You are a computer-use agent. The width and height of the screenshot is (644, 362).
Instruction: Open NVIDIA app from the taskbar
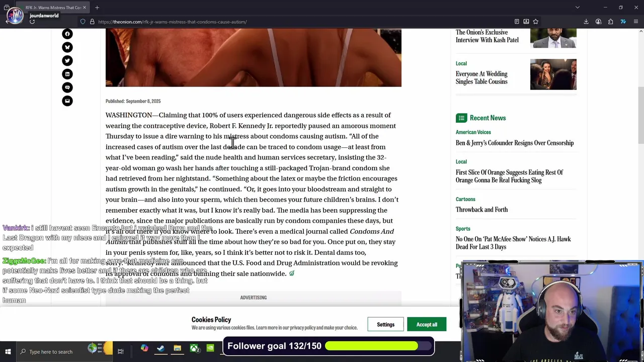210,348
